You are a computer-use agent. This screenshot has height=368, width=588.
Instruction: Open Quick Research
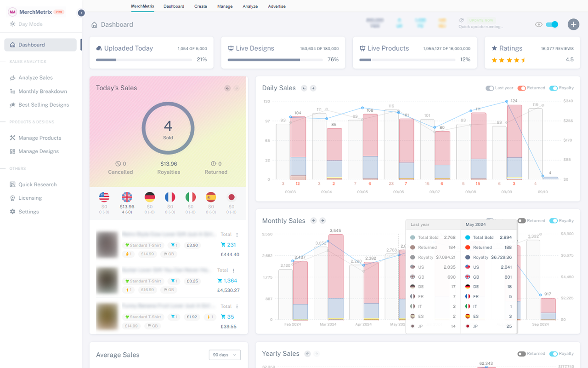click(x=38, y=184)
